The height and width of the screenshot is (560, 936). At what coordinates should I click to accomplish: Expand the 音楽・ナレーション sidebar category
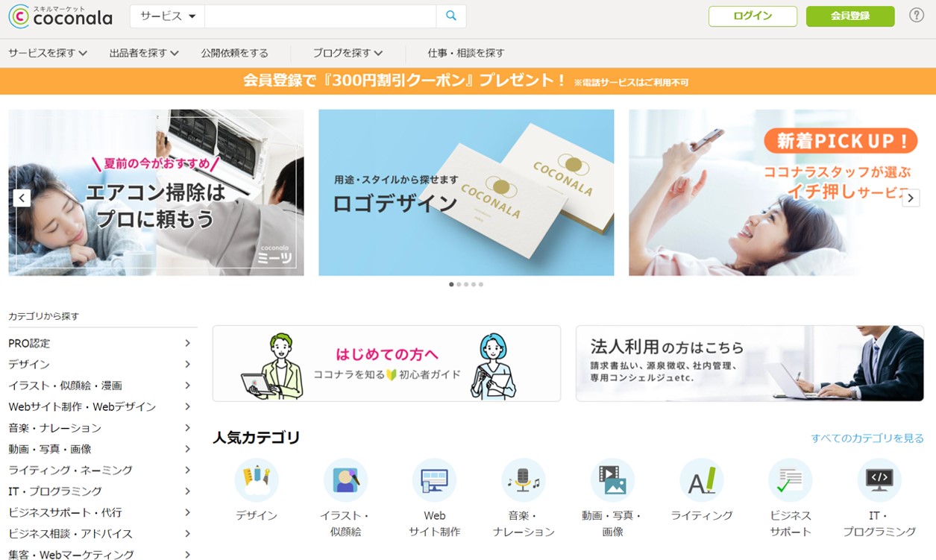coord(101,428)
